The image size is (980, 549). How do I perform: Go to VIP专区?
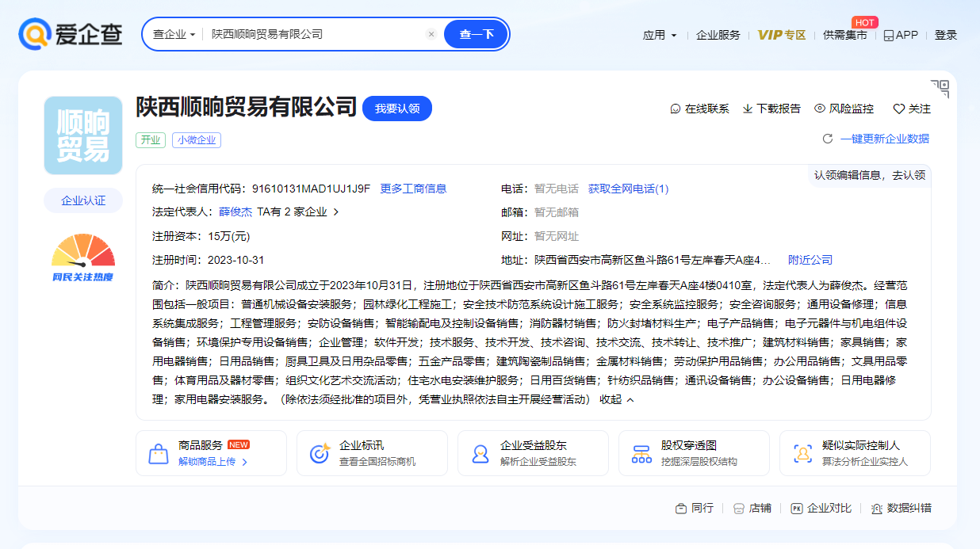pyautogui.click(x=782, y=35)
